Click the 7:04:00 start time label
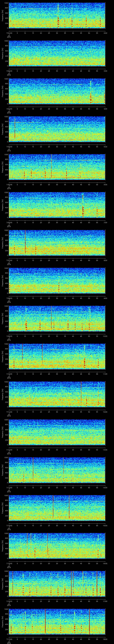114x644 pixels. [9, 147]
